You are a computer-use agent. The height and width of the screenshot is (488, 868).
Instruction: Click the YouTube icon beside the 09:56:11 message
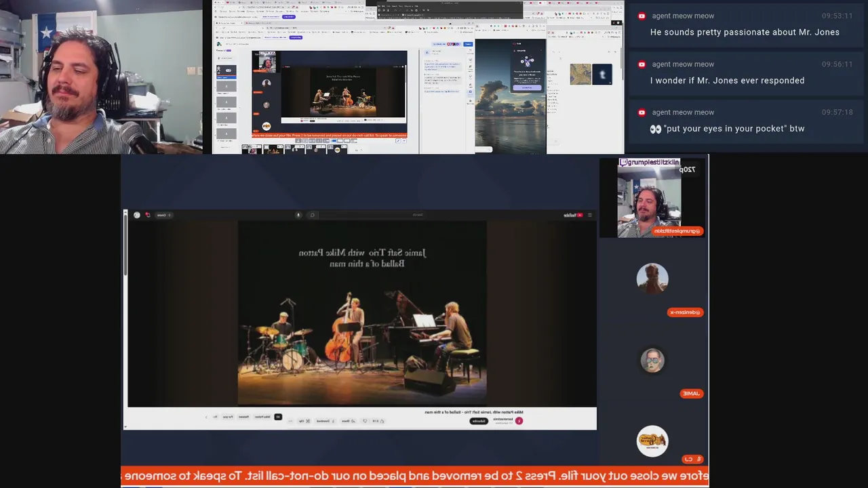pyautogui.click(x=642, y=64)
